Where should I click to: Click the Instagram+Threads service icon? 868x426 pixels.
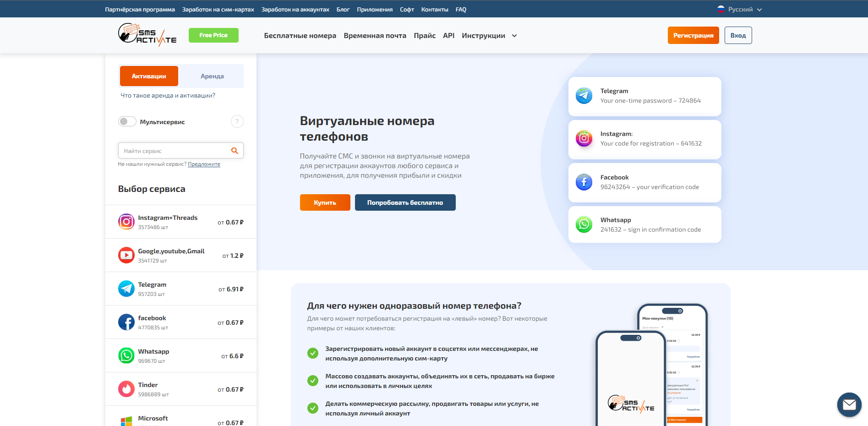pyautogui.click(x=126, y=222)
